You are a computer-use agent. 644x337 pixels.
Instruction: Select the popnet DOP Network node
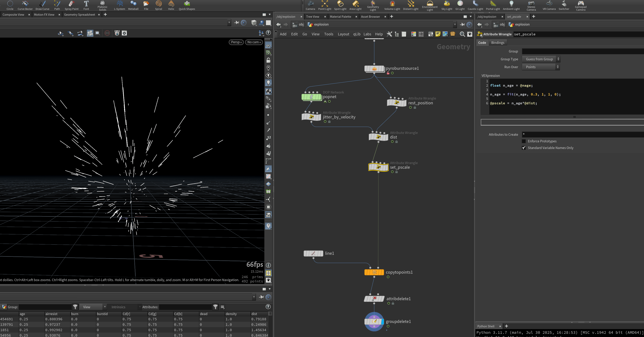click(x=311, y=97)
